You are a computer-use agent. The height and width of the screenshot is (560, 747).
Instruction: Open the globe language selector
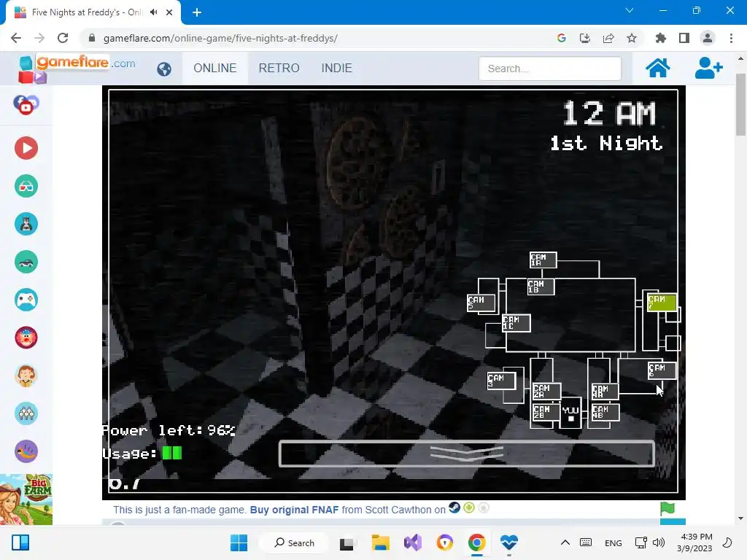point(164,69)
